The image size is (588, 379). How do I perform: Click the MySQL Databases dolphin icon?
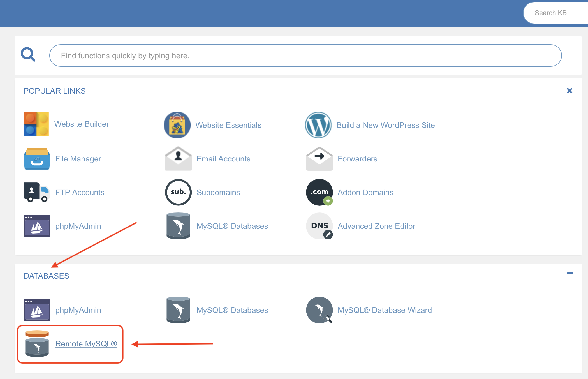click(x=178, y=226)
